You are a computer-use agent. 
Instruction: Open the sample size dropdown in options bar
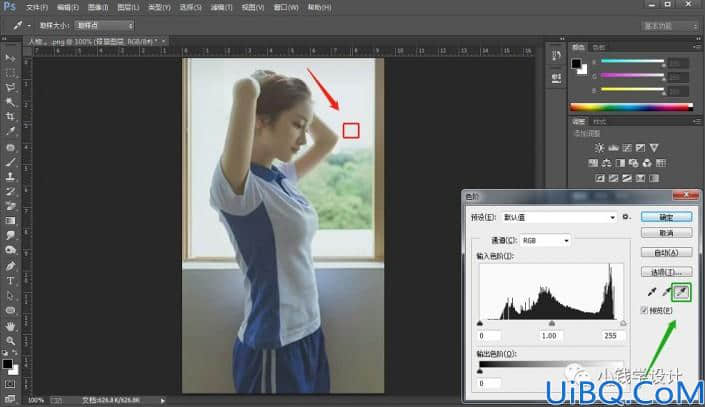coord(104,26)
